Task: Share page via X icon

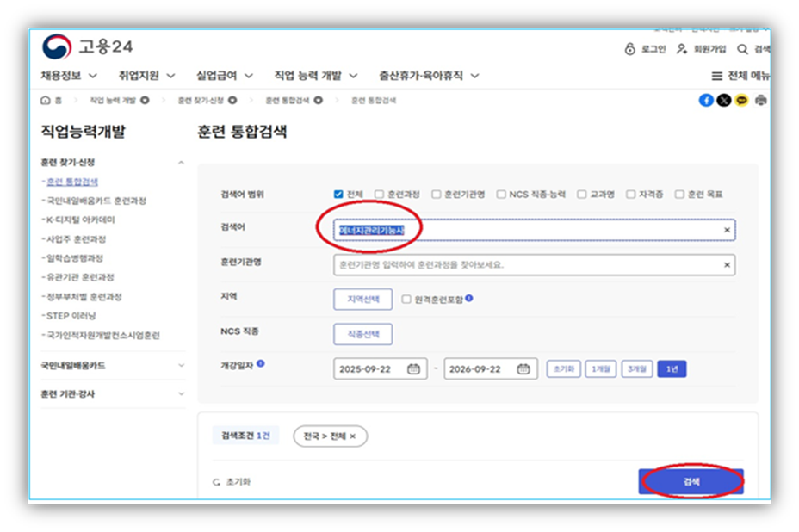Action: (x=724, y=101)
